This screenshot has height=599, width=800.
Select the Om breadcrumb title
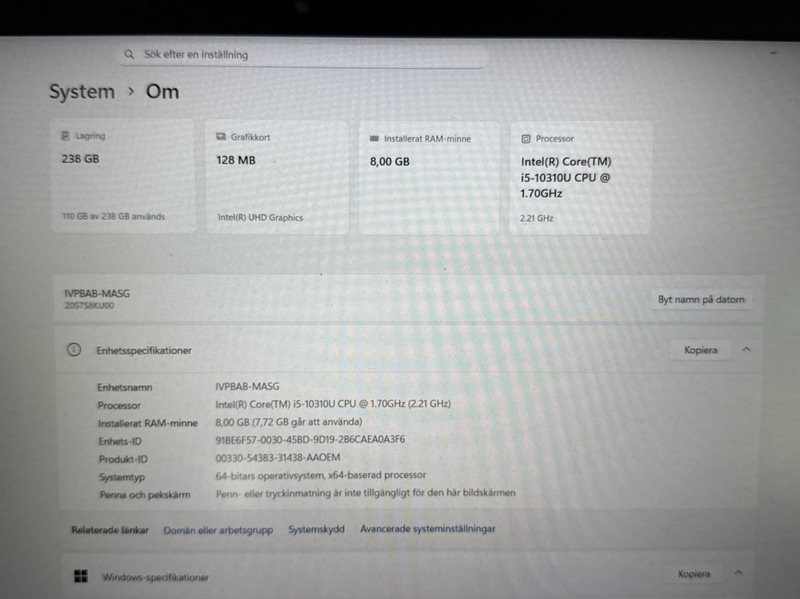[x=162, y=92]
